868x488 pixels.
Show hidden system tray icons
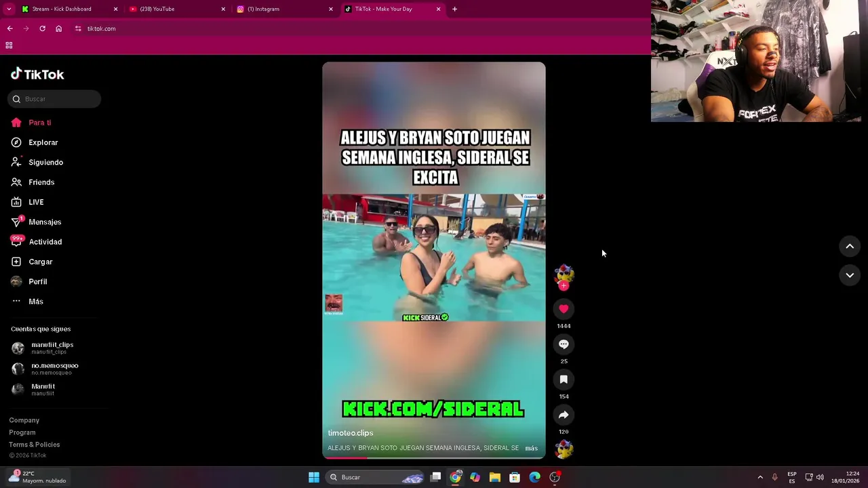click(x=760, y=477)
